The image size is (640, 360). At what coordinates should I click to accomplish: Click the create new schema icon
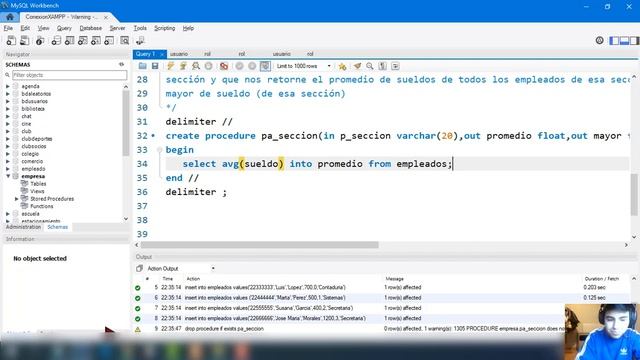click(56, 40)
